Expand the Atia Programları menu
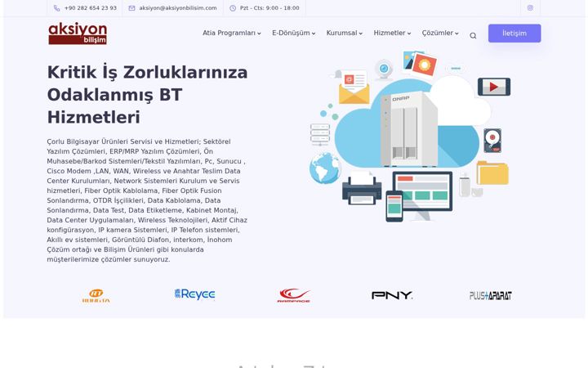This screenshot has width=588, height=368. [x=232, y=33]
